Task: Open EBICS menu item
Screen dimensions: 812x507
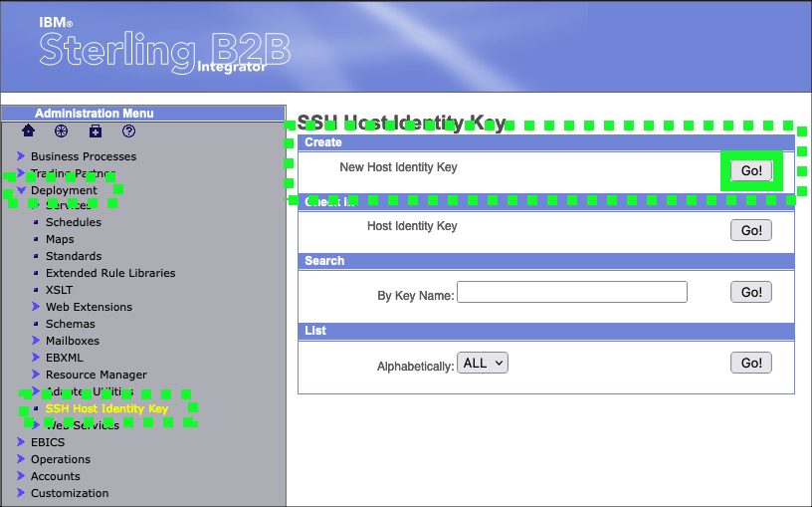Action: tap(48, 442)
